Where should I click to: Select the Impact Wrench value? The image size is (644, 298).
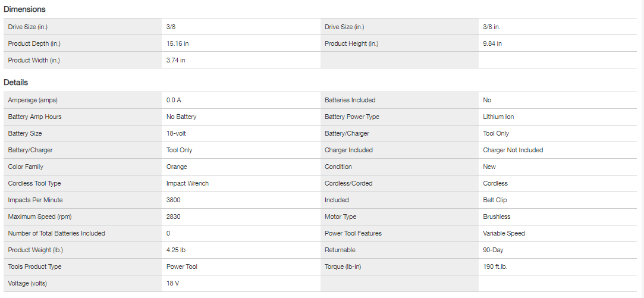pyautogui.click(x=187, y=183)
